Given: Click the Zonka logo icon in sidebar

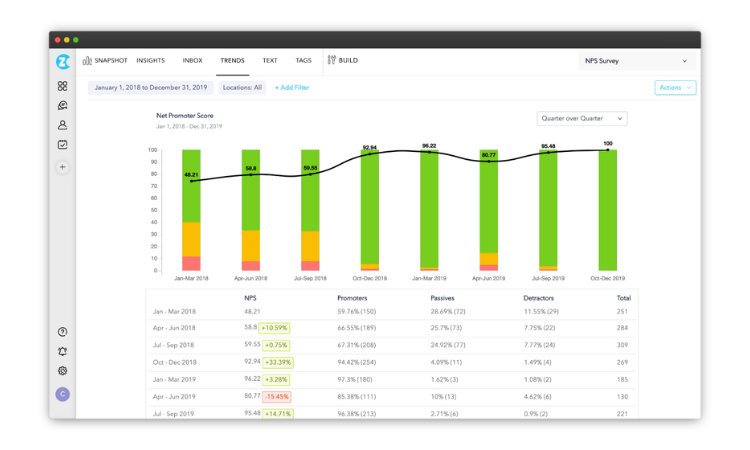Looking at the screenshot, I should (x=63, y=62).
